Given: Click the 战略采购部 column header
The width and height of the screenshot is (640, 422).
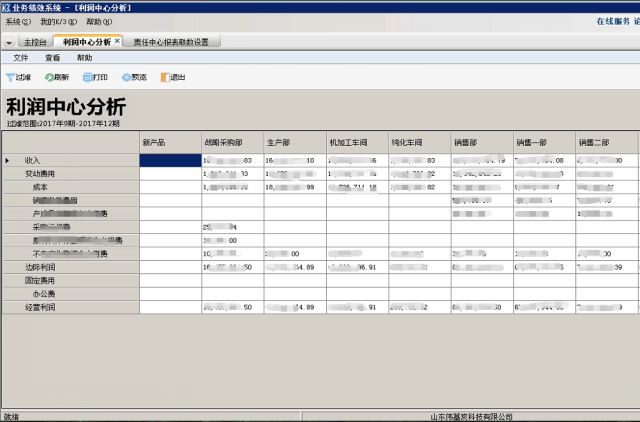Looking at the screenshot, I should click(x=233, y=142).
